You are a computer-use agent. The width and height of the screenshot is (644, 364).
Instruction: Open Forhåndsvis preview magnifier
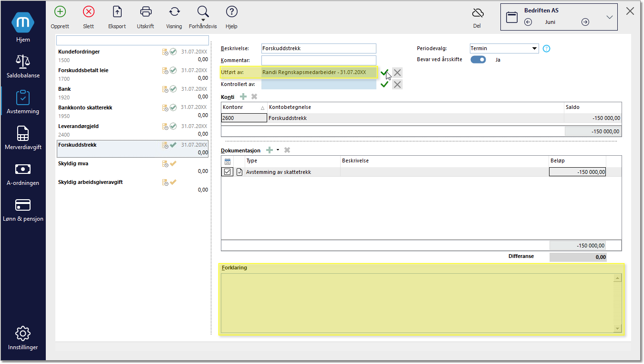pyautogui.click(x=203, y=11)
